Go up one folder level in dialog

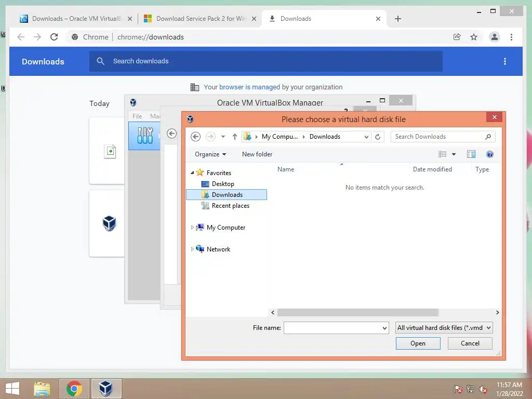click(234, 137)
